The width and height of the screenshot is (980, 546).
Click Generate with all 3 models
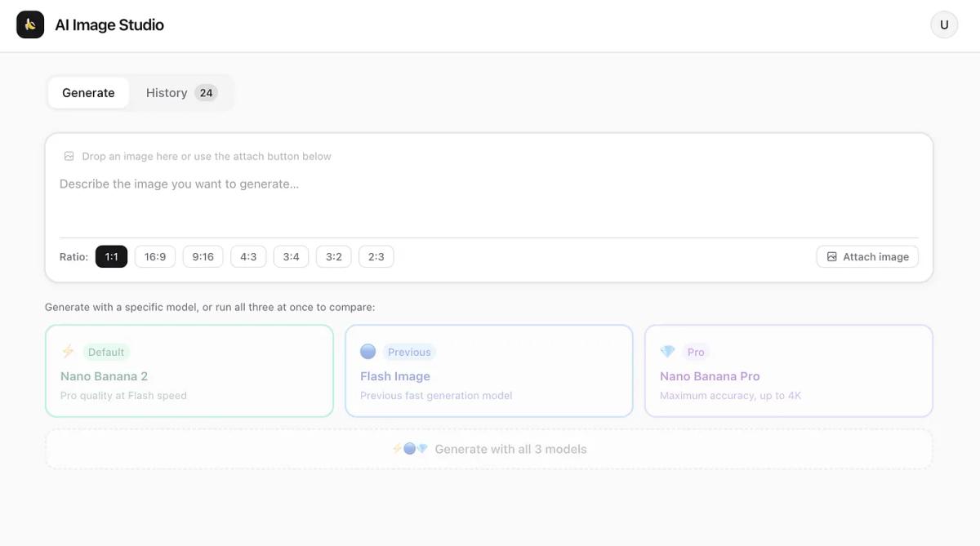pos(488,448)
